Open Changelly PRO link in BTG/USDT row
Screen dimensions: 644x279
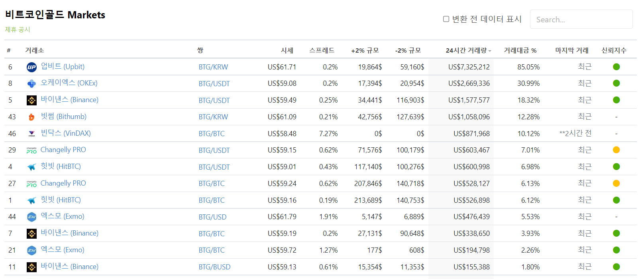click(63, 150)
